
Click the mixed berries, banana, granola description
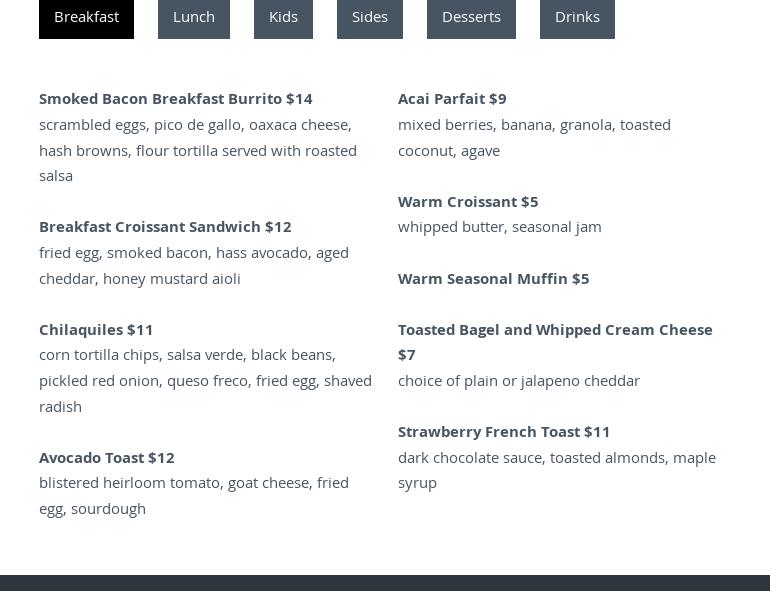tap(534, 137)
